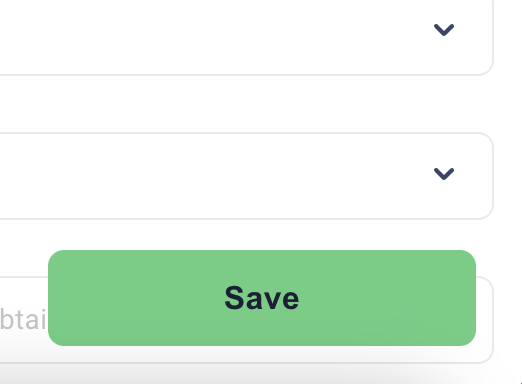Select the first combo box above the Save button

coord(247,37)
